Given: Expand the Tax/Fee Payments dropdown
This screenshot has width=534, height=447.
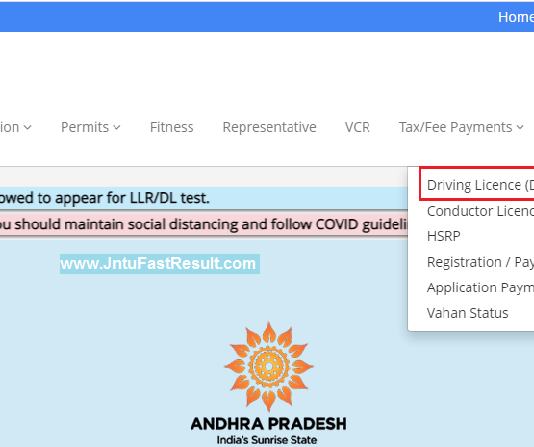Looking at the screenshot, I should [461, 127].
